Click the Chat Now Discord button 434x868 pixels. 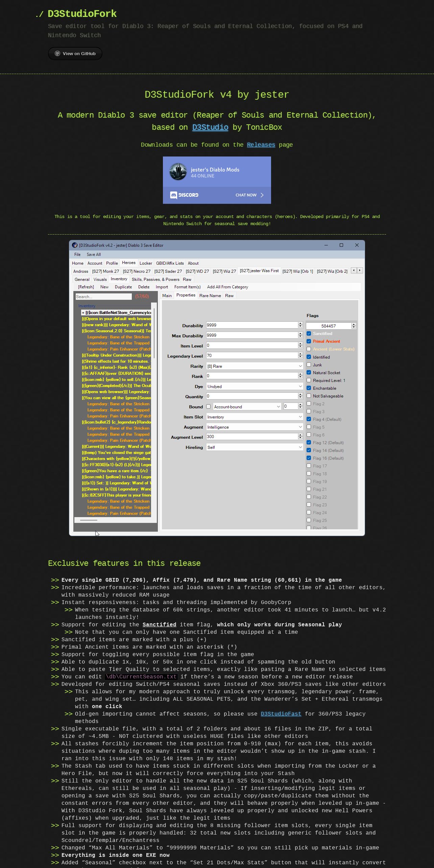[x=249, y=195]
